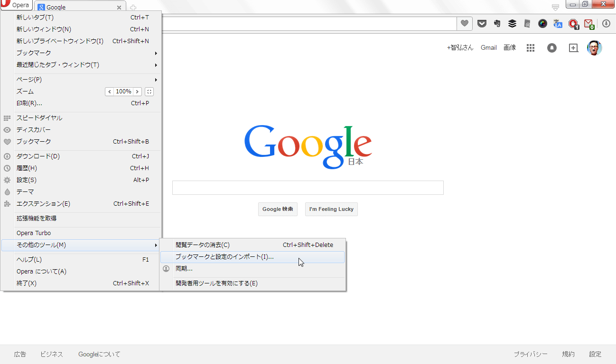
Task: Select Opera について(A)
Action: coord(81,271)
